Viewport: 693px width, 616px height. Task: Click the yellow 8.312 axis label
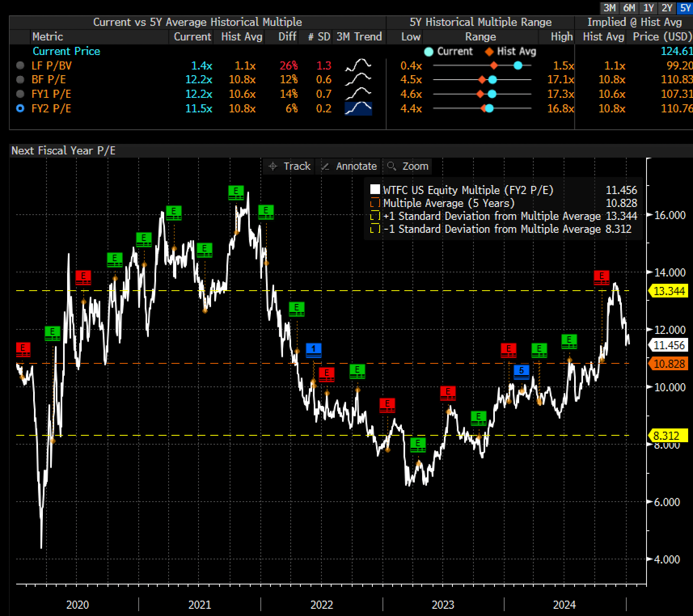point(669,436)
